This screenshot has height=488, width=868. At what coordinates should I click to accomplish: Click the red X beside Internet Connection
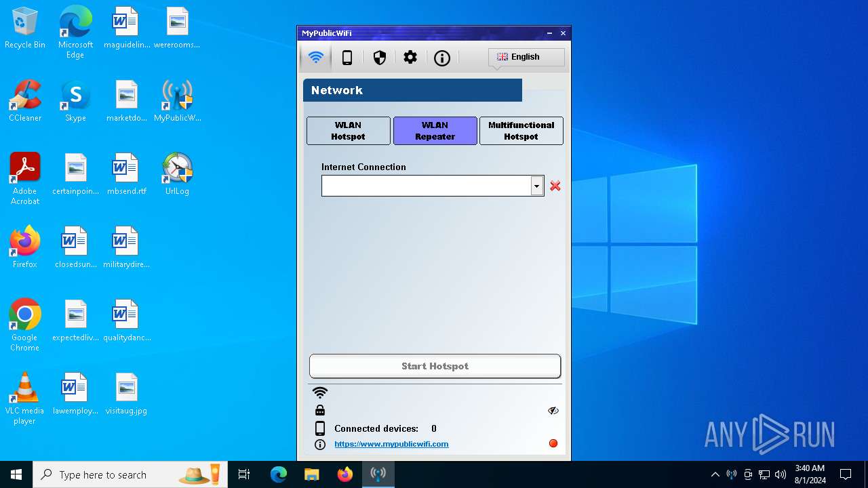pyautogui.click(x=555, y=186)
